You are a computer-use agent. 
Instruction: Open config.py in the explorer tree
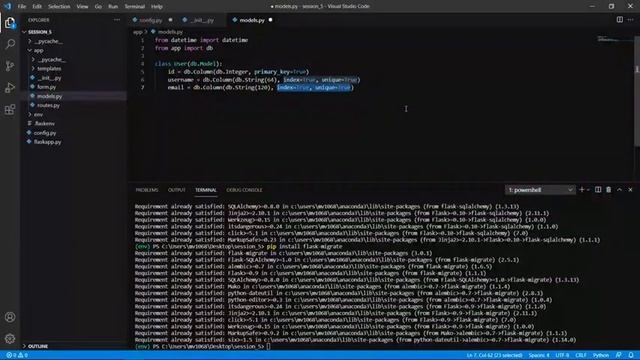45,133
